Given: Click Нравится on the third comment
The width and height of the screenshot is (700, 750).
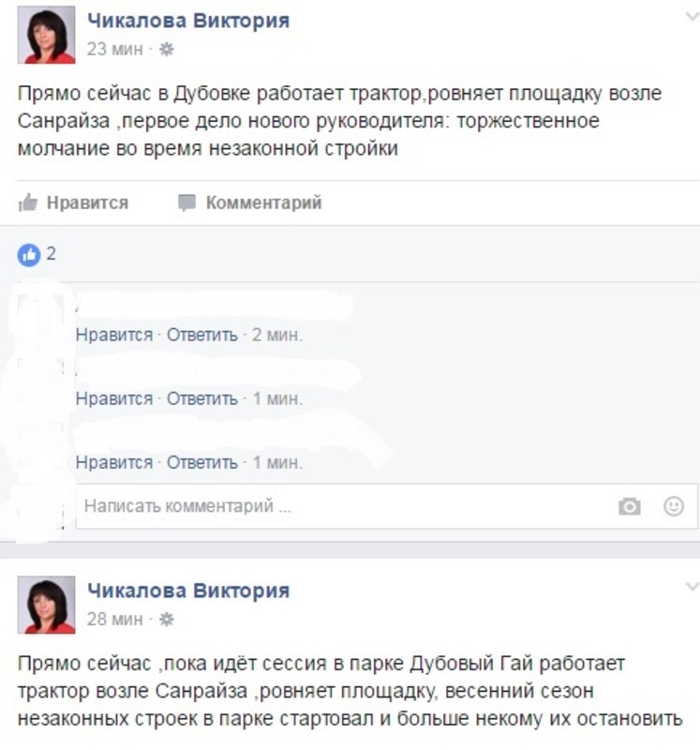Looking at the screenshot, I should coord(114,462).
